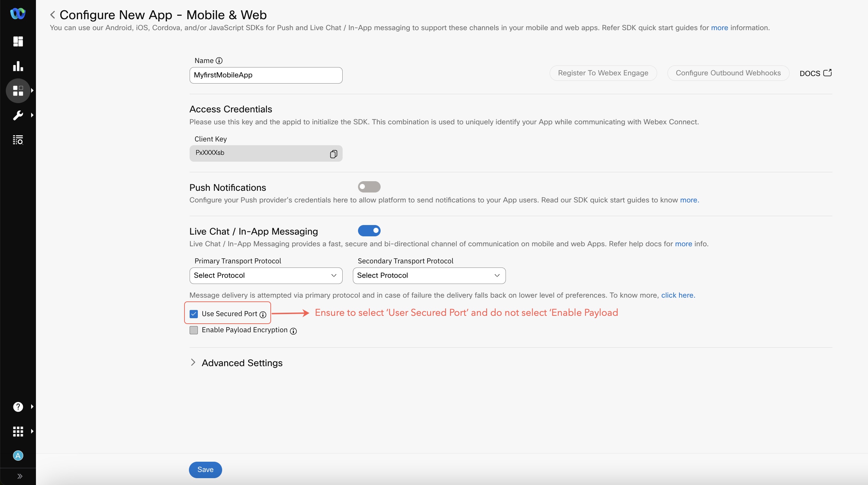Screen dimensions: 868x485
Task: Click Register To Webex Engage button
Action: pos(603,73)
